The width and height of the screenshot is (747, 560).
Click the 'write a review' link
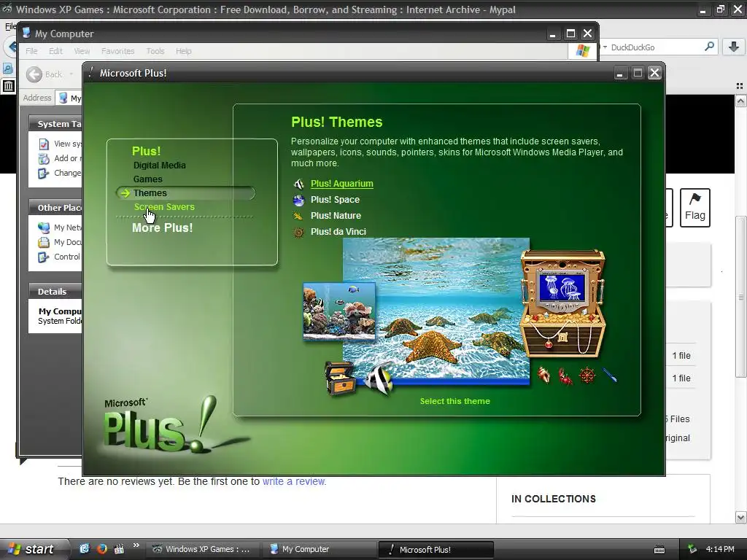point(294,481)
